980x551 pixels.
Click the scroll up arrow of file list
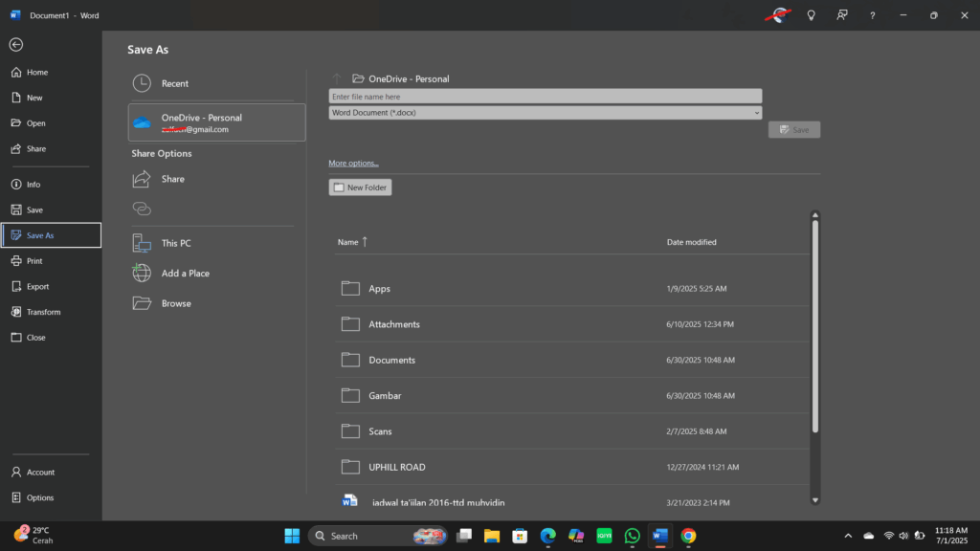815,215
